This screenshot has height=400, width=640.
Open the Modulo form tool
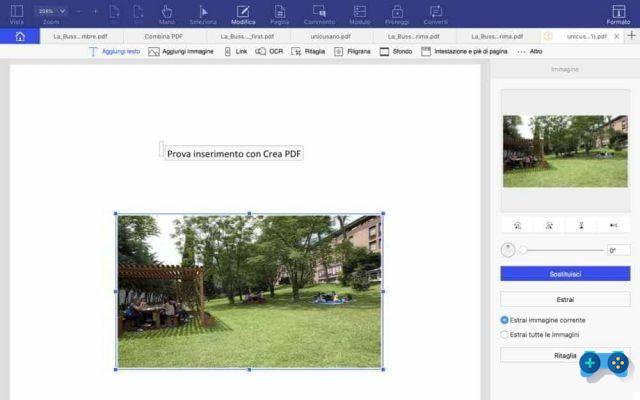click(360, 14)
